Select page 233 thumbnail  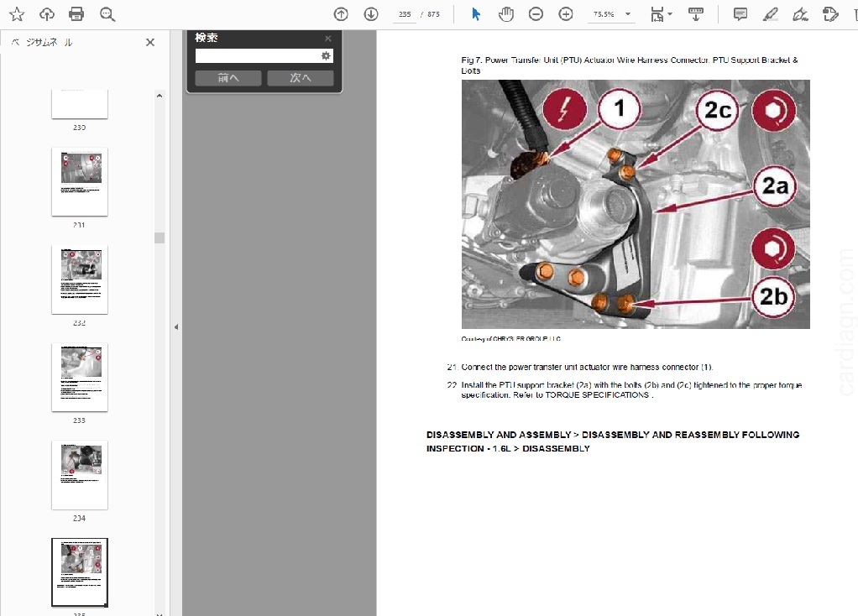(80, 377)
